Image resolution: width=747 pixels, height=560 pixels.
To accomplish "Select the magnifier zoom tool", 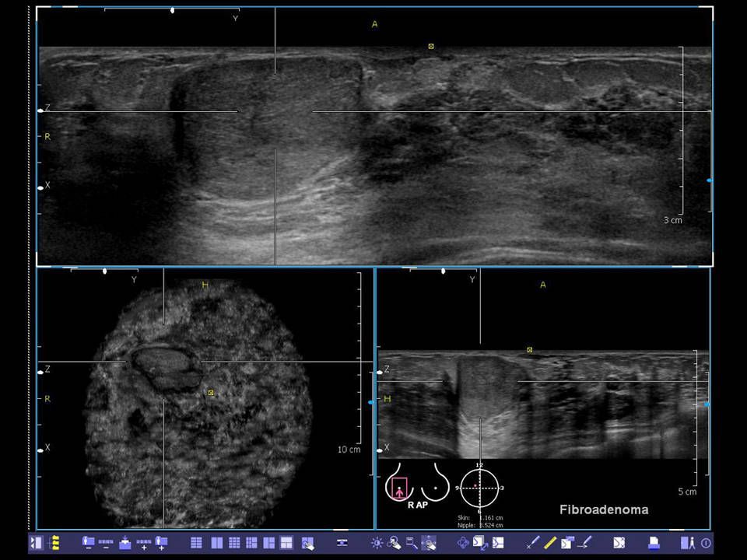I will tap(395, 542).
